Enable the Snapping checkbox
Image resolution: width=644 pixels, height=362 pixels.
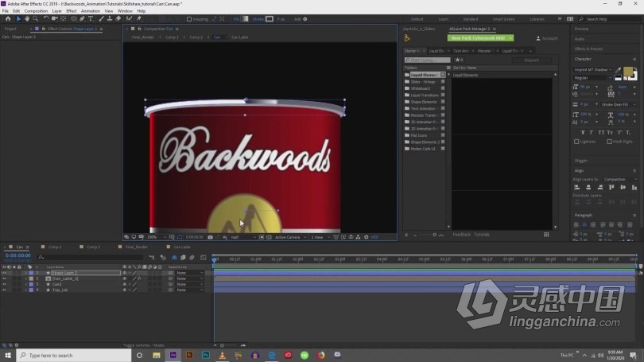click(x=189, y=19)
